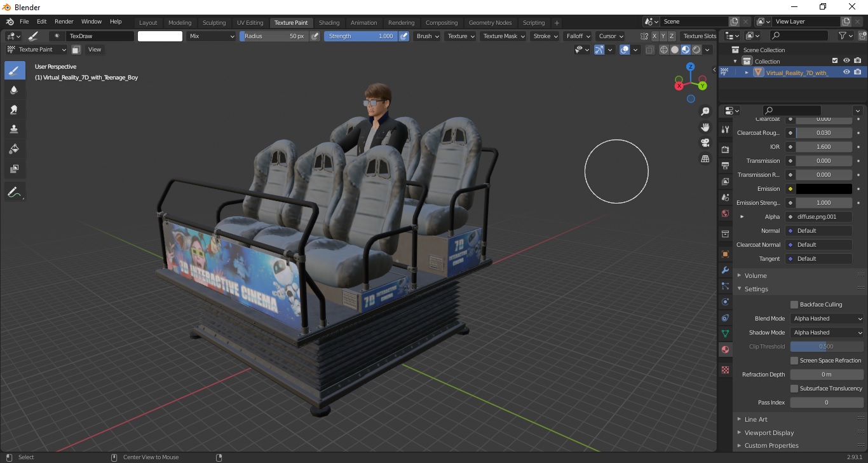Switch perspective/orthographic grid icon
Image resolution: width=868 pixels, height=463 pixels.
tap(705, 158)
